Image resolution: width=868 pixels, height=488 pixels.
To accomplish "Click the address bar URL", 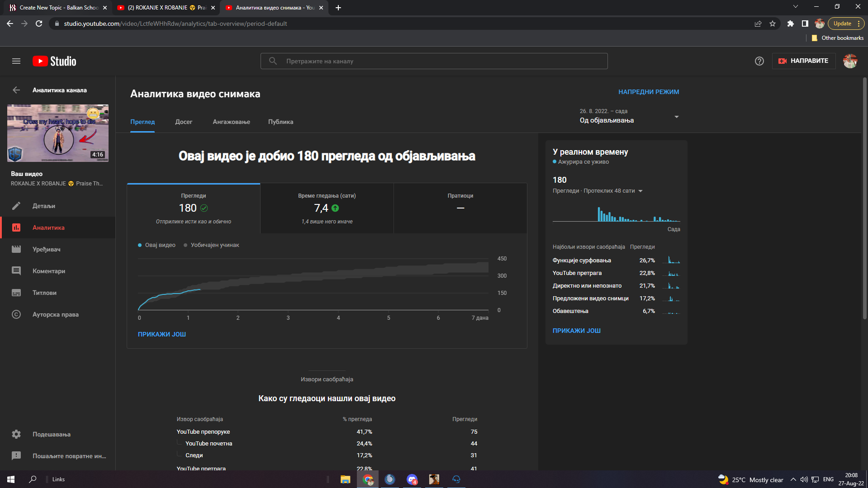I will 175,24.
